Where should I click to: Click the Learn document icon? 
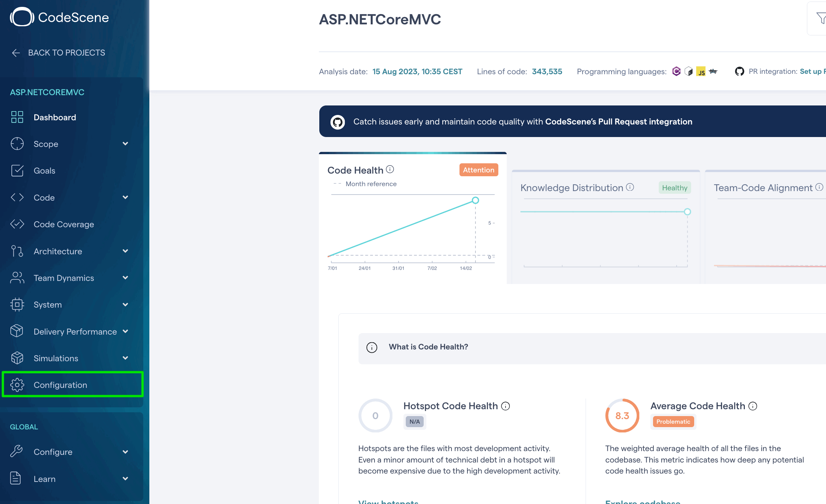tap(16, 478)
